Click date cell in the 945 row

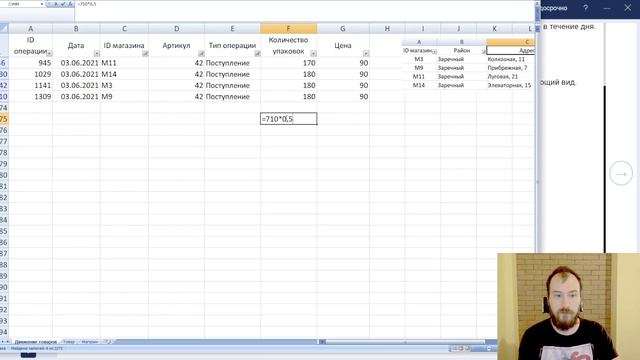(76, 63)
